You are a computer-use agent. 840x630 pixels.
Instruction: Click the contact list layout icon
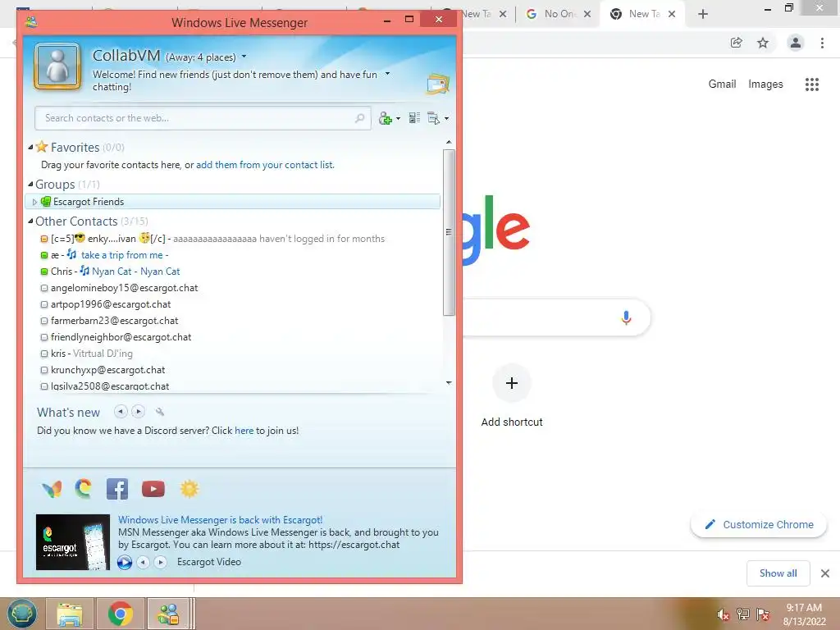click(x=414, y=118)
